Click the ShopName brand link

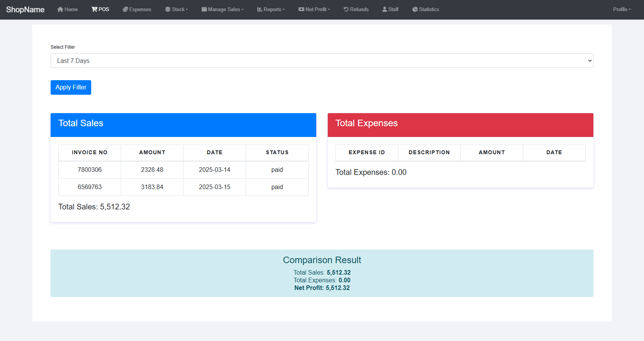click(x=25, y=10)
